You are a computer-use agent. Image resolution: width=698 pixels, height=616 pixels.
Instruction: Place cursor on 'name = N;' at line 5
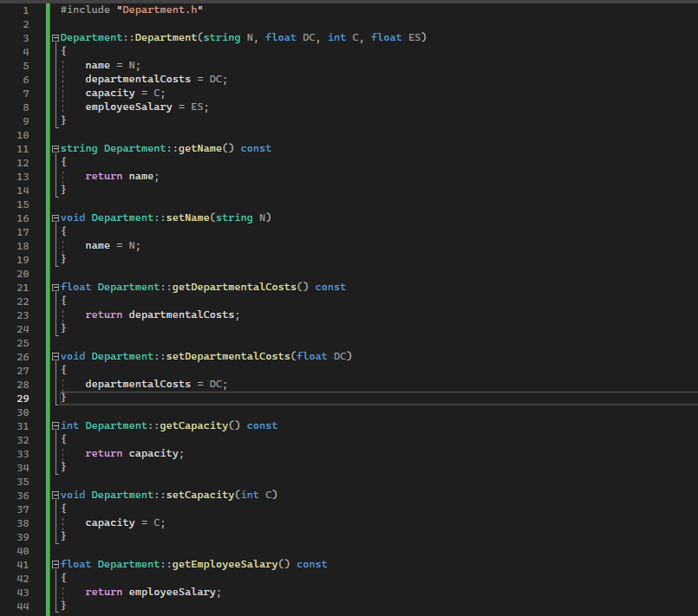tap(113, 65)
